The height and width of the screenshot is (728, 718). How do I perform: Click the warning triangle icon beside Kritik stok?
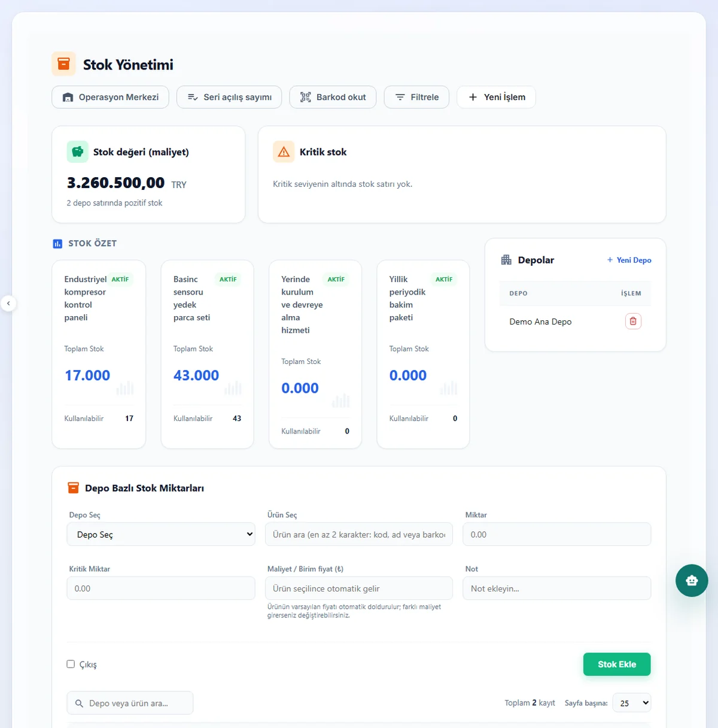coord(284,152)
